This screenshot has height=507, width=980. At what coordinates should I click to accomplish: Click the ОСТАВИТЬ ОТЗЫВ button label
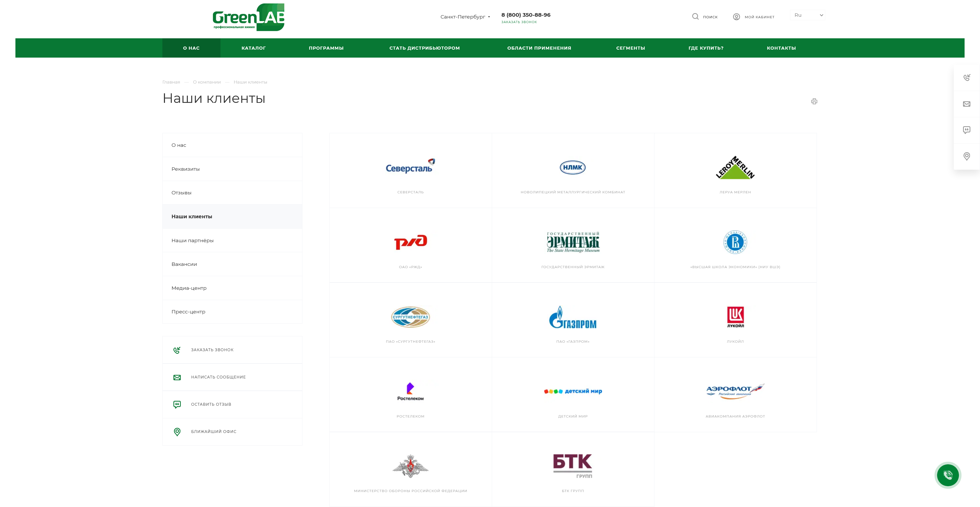pyautogui.click(x=211, y=404)
